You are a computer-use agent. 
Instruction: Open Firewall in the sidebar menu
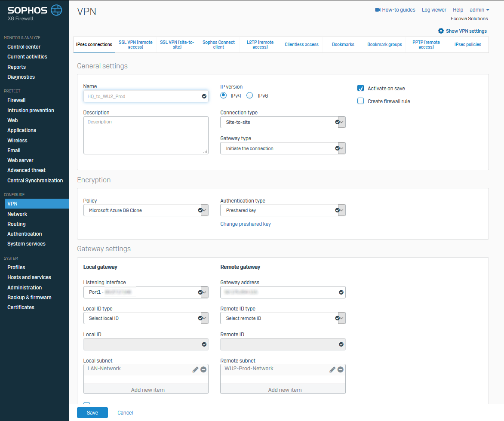(x=16, y=100)
